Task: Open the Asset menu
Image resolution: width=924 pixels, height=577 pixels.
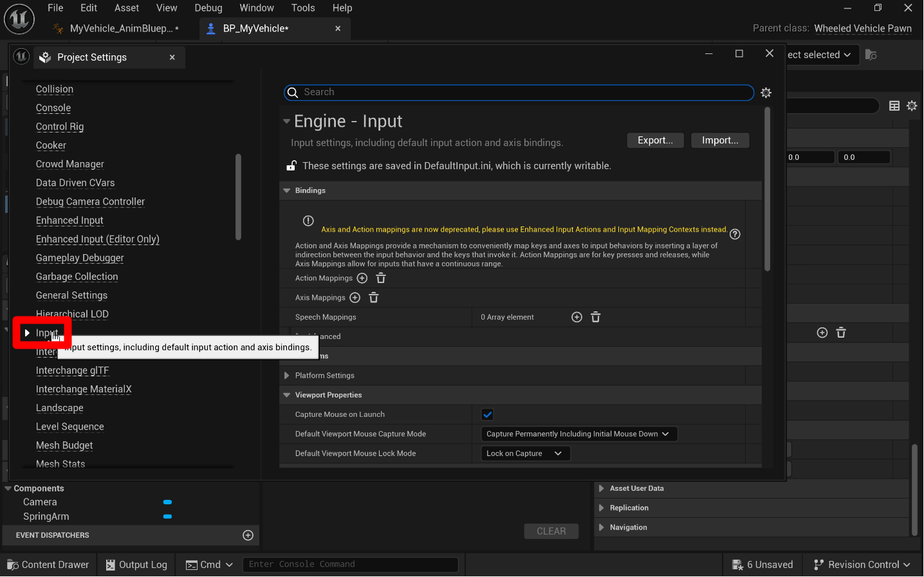Action: 127,8
